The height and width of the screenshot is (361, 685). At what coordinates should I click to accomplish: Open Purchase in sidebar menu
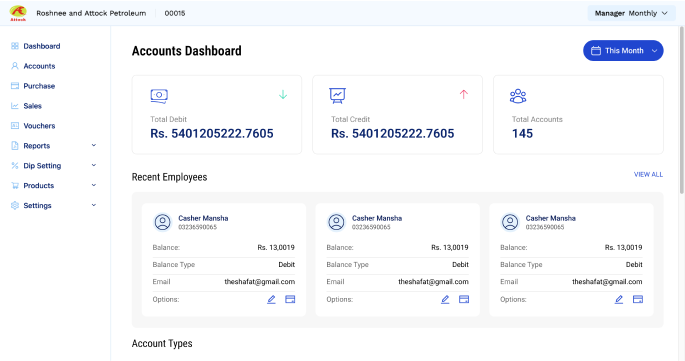(x=39, y=86)
